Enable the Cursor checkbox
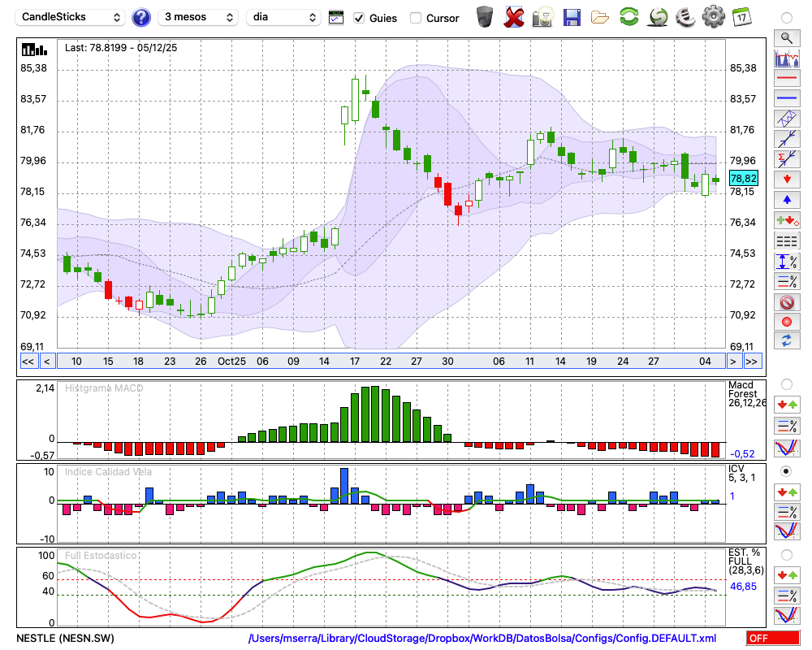Image resolution: width=812 pixels, height=650 pixels. pos(416,18)
